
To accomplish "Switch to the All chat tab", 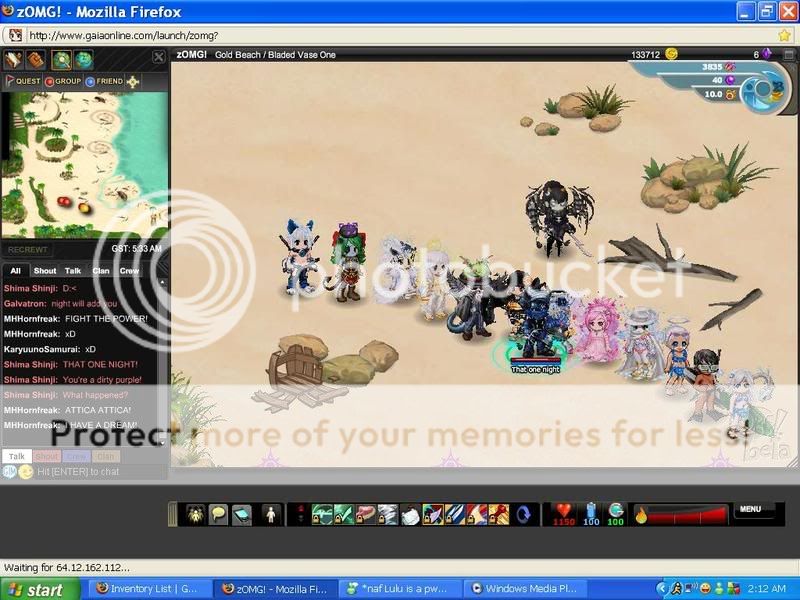I will [x=15, y=271].
